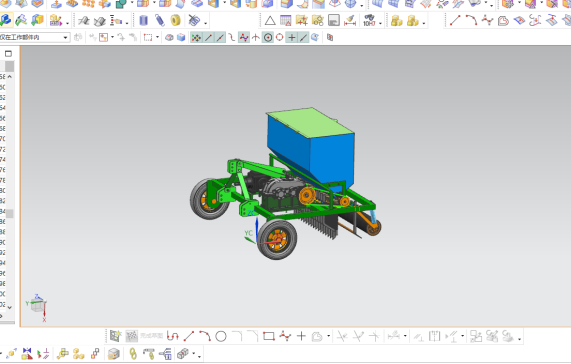The width and height of the screenshot is (571, 364).
Task: Select the measure distance brush icon
Action: coord(350,20)
